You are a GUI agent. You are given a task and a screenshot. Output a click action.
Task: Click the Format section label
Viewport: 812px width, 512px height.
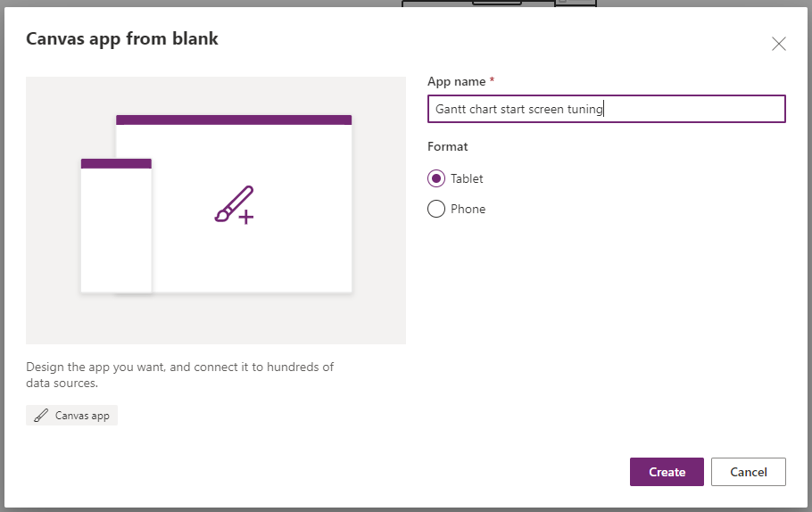coord(448,146)
